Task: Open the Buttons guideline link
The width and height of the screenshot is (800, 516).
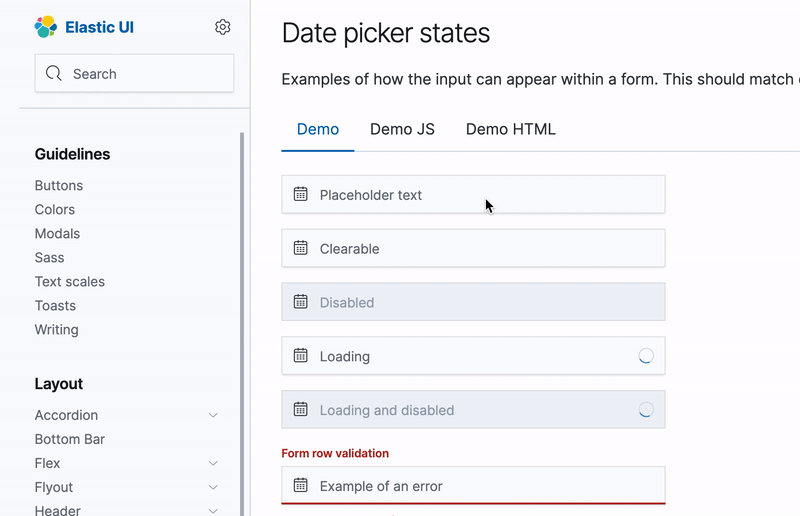Action: click(x=59, y=185)
